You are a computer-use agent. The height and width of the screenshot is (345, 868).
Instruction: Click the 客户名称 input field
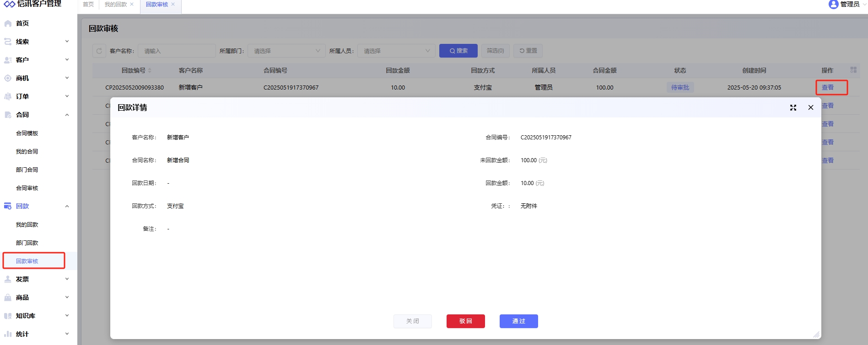[177, 51]
